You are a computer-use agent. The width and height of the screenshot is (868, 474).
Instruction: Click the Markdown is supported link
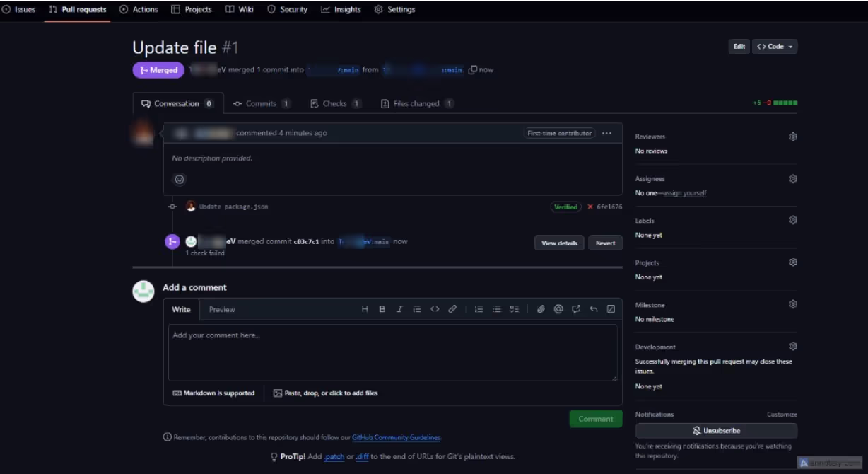(213, 393)
